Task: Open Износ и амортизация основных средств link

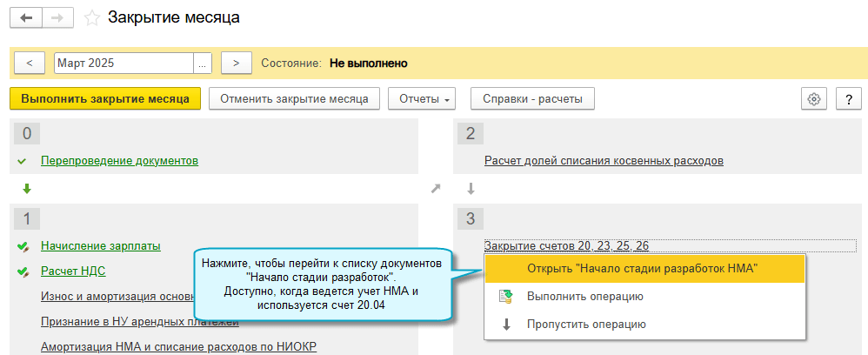Action: point(117,297)
